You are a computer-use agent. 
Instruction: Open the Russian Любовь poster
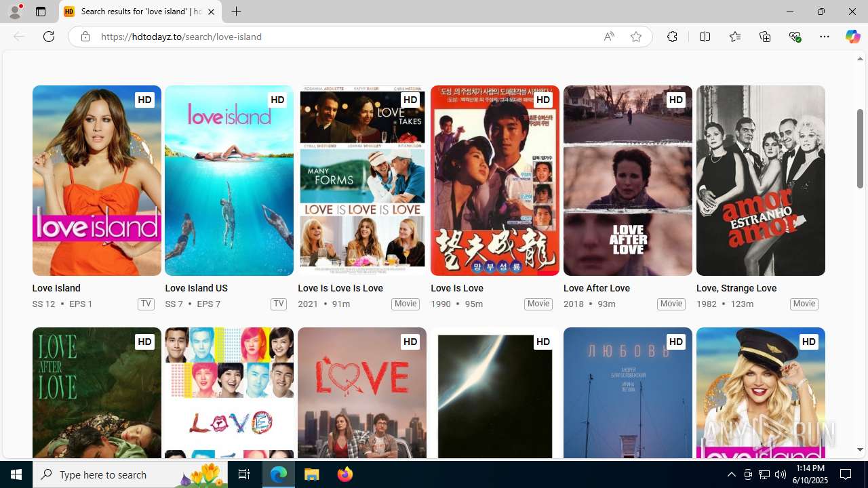pos(628,393)
